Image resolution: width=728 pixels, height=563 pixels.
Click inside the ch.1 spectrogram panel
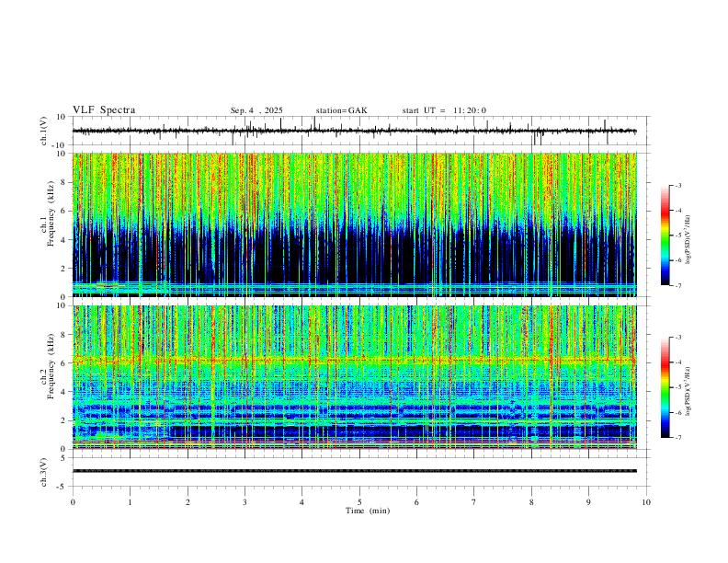click(354, 224)
